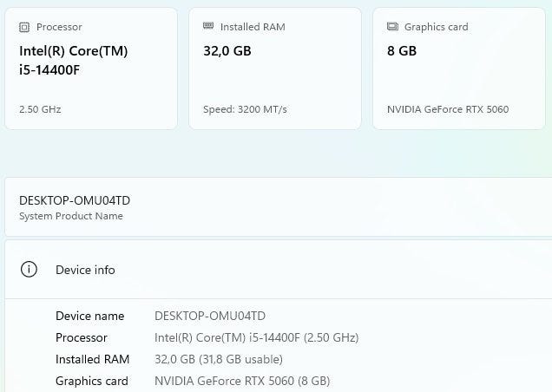Click the Device info circle icon

[29, 270]
